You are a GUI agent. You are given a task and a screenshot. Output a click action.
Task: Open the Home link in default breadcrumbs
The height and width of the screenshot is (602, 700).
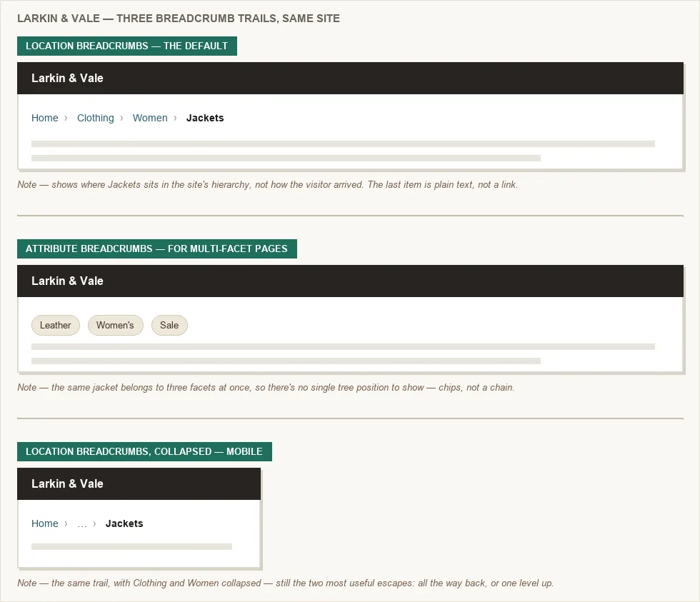(44, 118)
